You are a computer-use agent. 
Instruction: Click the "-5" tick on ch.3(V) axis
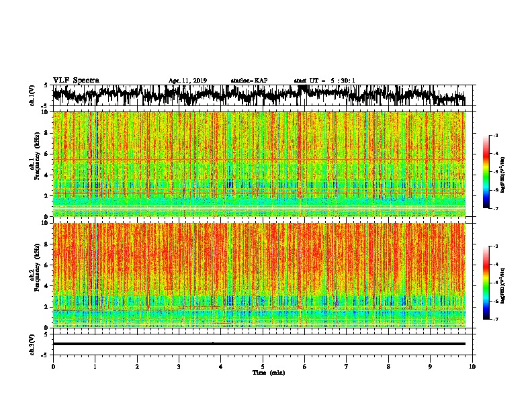coord(45,355)
